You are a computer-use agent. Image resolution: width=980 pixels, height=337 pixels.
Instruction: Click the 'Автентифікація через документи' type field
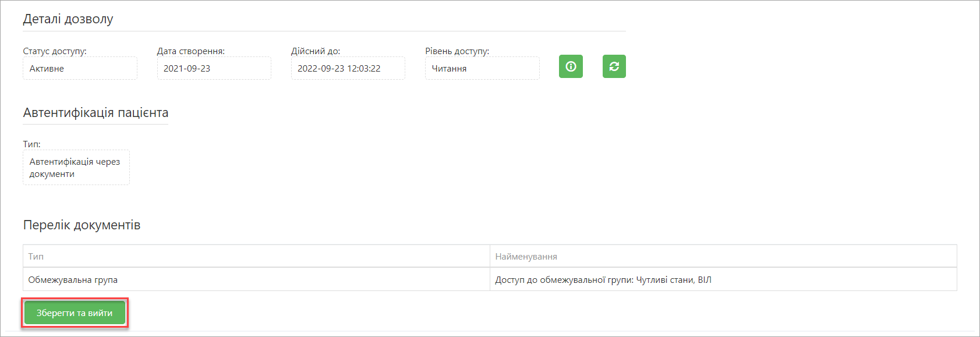coord(76,168)
